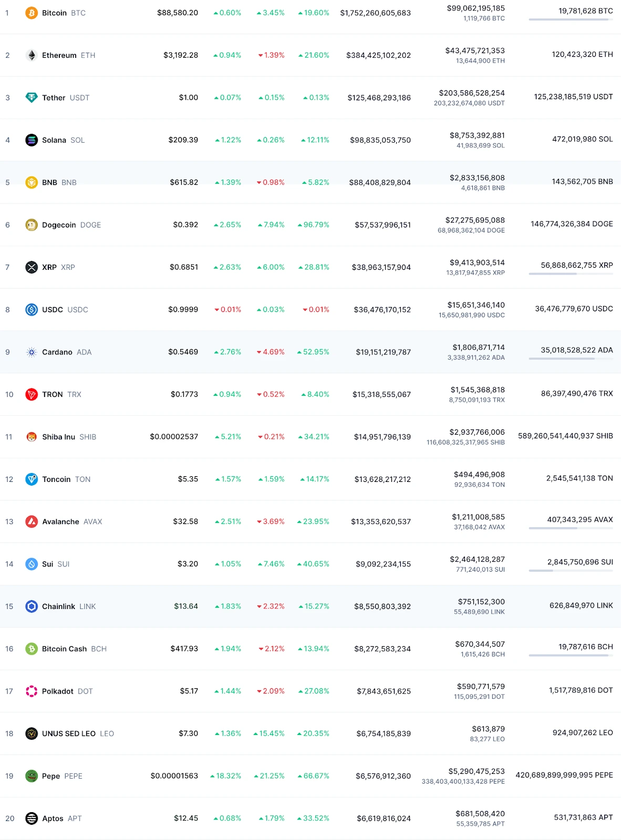This screenshot has height=840, width=621.
Task: Click Ethereum supply 120,423,320 ETH
Action: click(582, 54)
